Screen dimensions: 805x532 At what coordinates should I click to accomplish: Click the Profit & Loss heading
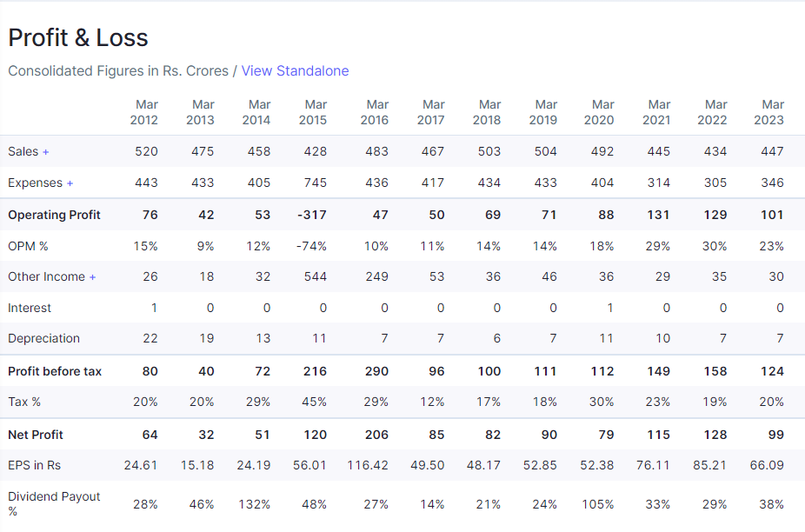click(78, 38)
